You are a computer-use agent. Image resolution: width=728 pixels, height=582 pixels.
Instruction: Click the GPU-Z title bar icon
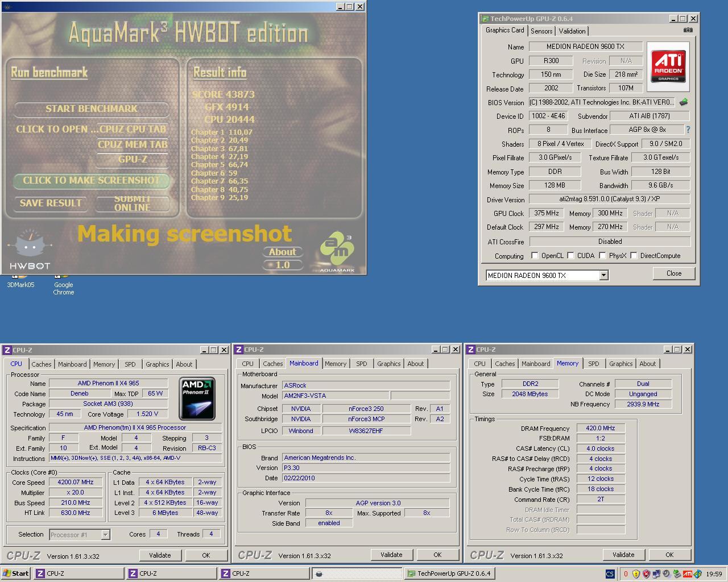click(485, 19)
